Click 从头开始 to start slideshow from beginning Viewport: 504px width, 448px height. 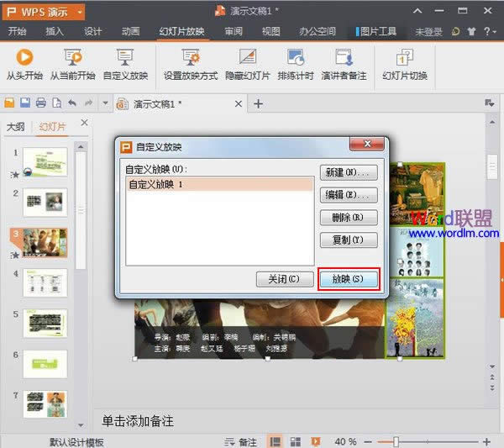click(x=24, y=64)
